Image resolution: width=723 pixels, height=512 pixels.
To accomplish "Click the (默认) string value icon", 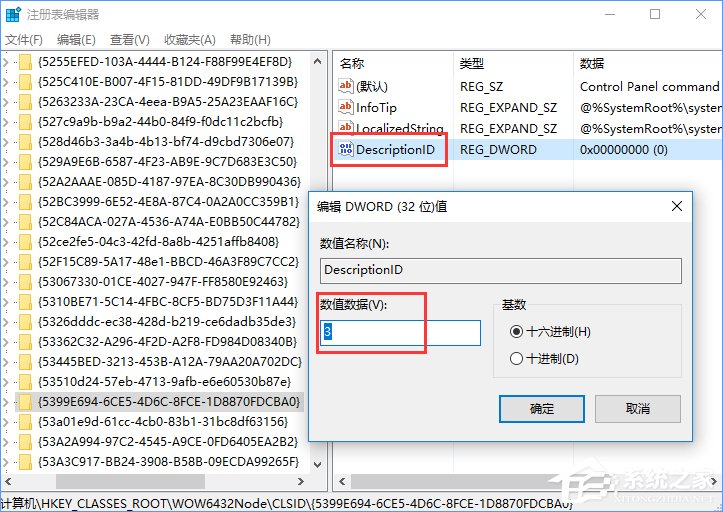I will click(345, 86).
